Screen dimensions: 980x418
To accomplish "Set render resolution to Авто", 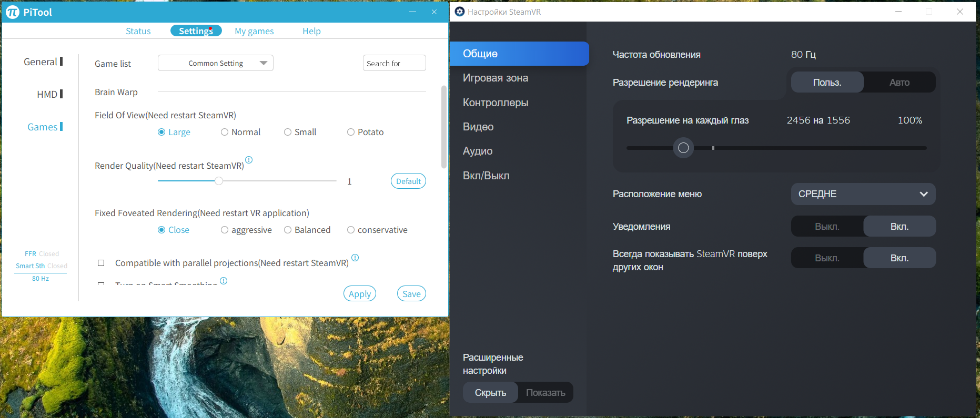I will coord(900,82).
